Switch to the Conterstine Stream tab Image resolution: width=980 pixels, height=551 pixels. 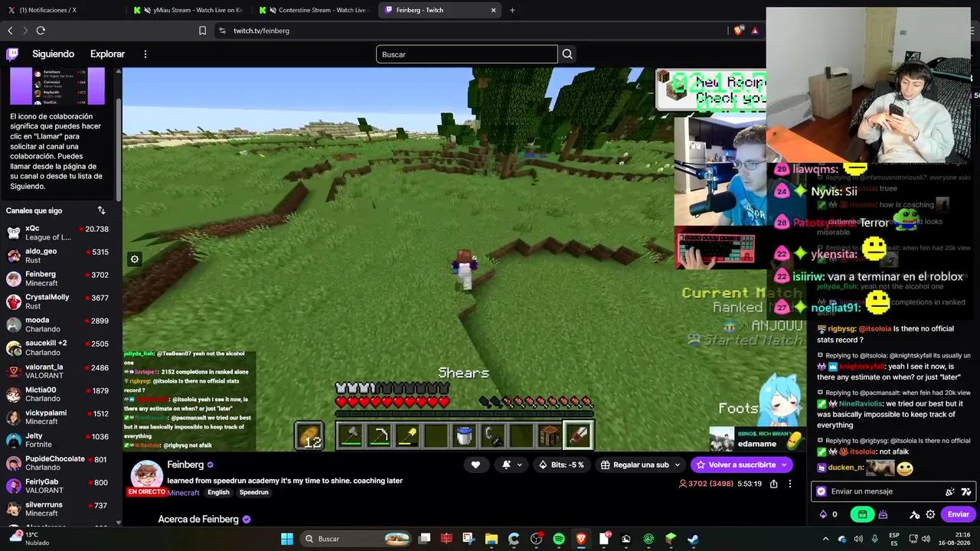pyautogui.click(x=314, y=10)
